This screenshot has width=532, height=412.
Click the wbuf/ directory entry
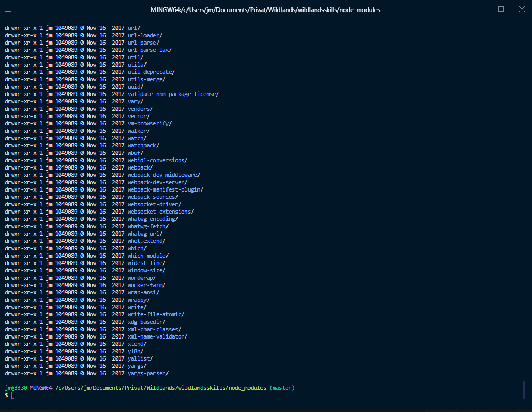[135, 153]
